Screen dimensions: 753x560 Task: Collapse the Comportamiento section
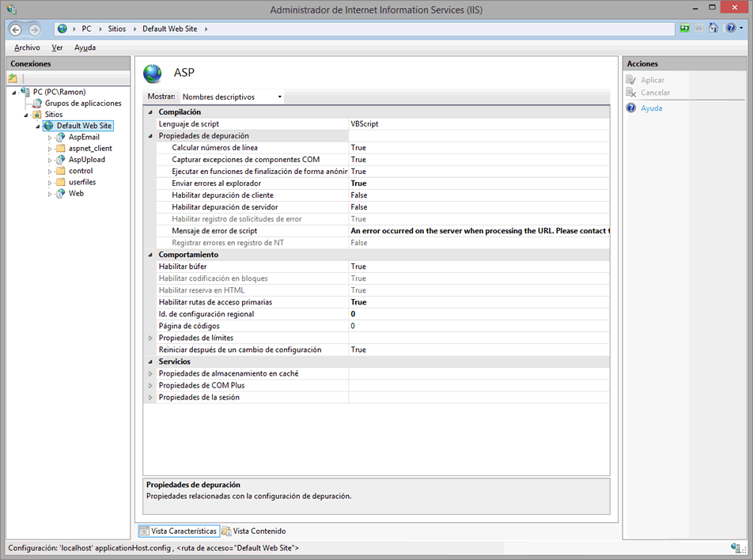[150, 255]
